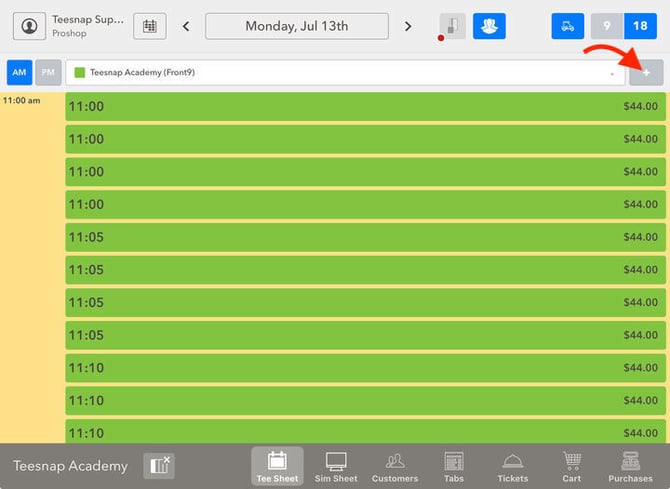Open the Tickets bell icon
This screenshot has height=489, width=670.
pos(512,466)
